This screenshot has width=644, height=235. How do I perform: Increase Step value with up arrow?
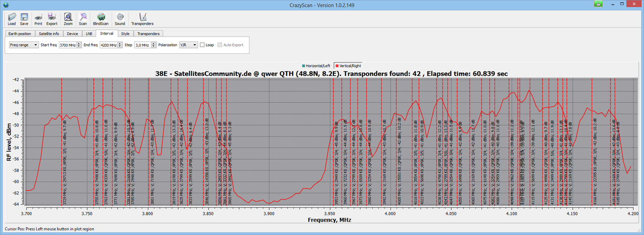153,43
